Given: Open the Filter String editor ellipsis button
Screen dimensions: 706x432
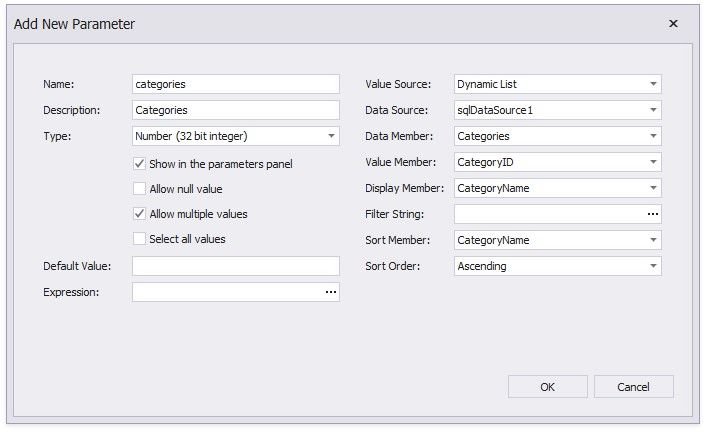Looking at the screenshot, I should (x=652, y=214).
